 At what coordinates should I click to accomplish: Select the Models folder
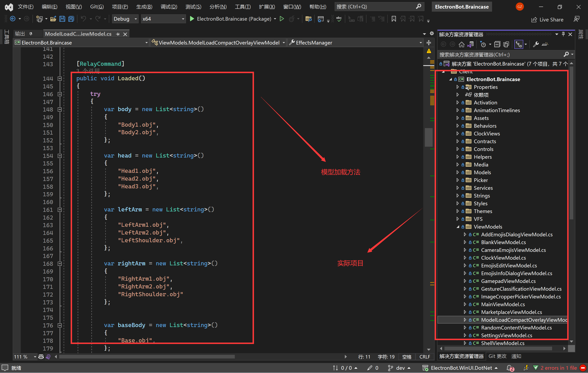click(x=482, y=172)
